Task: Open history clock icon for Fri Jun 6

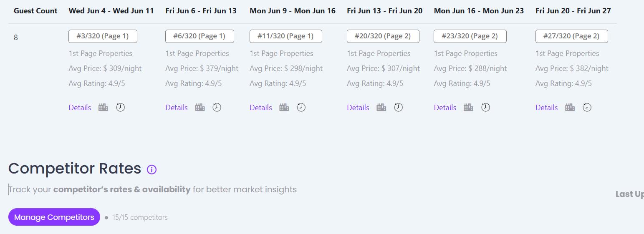Action: (217, 108)
